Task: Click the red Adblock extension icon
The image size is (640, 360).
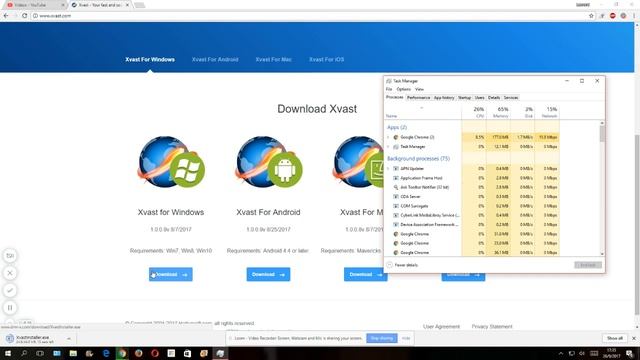Action: click(x=612, y=16)
